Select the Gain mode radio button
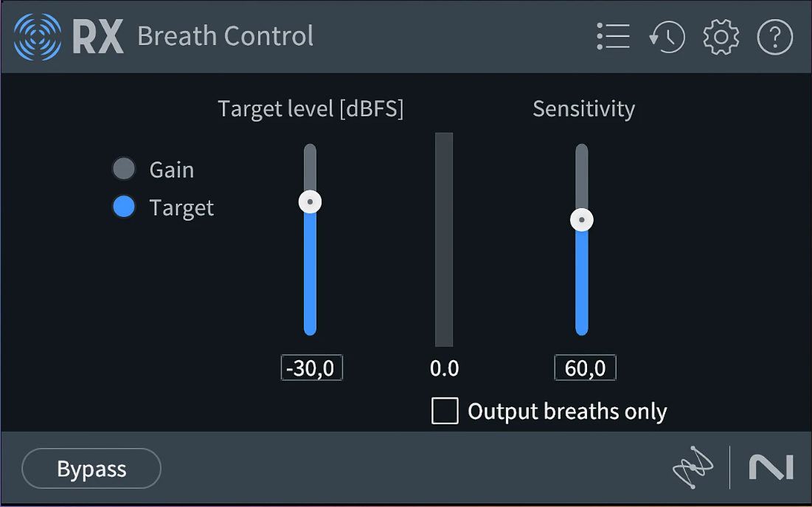The height and width of the screenshot is (507, 812). pyautogui.click(x=124, y=169)
